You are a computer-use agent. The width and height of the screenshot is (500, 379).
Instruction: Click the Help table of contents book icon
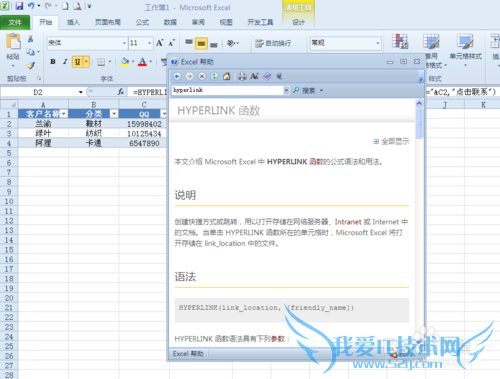coord(267,76)
